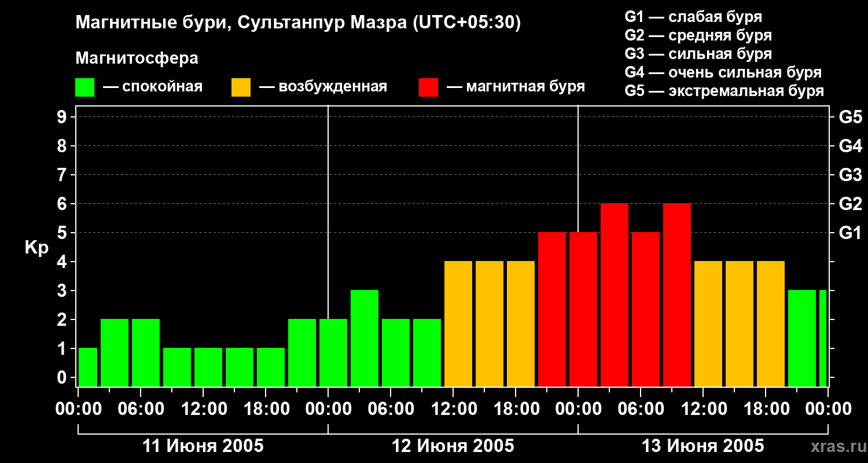Screen dimensions: 868x463
Task: Click second red Kp 6 bar on 13 June
Action: (677, 295)
